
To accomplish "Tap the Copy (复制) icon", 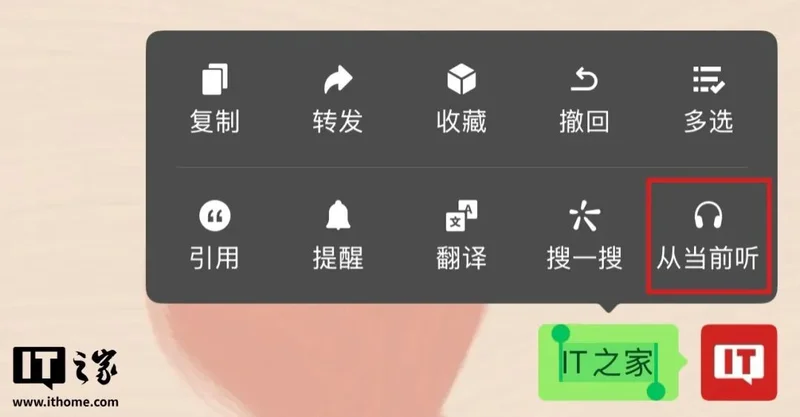I will pyautogui.click(x=215, y=79).
